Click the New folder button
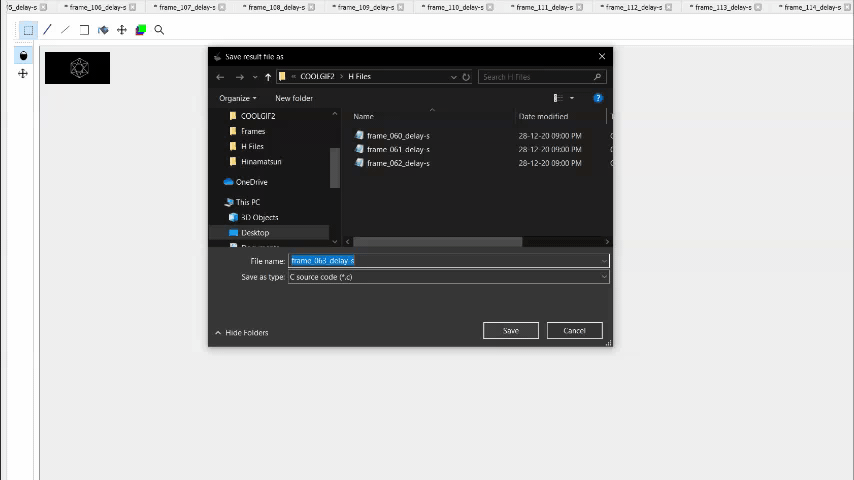Viewport: 854px width, 480px height. [294, 98]
